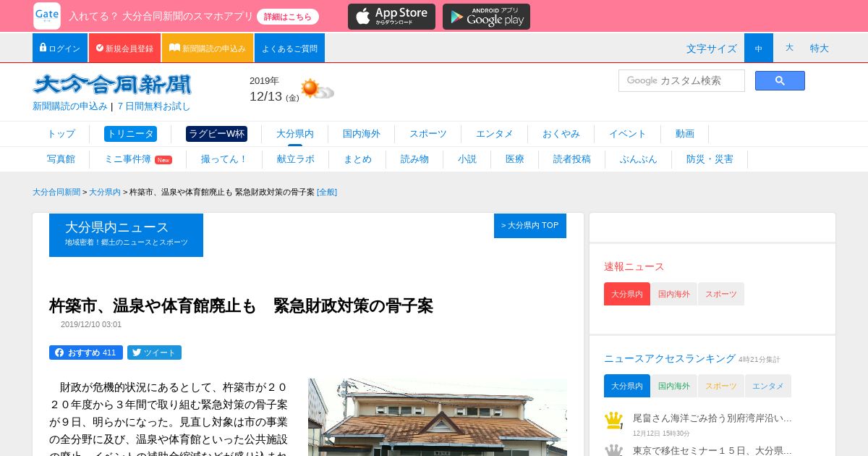Image resolution: width=868 pixels, height=456 pixels.
Task: Click the weather sun-and-cloud icon
Action: pyautogui.click(x=318, y=89)
